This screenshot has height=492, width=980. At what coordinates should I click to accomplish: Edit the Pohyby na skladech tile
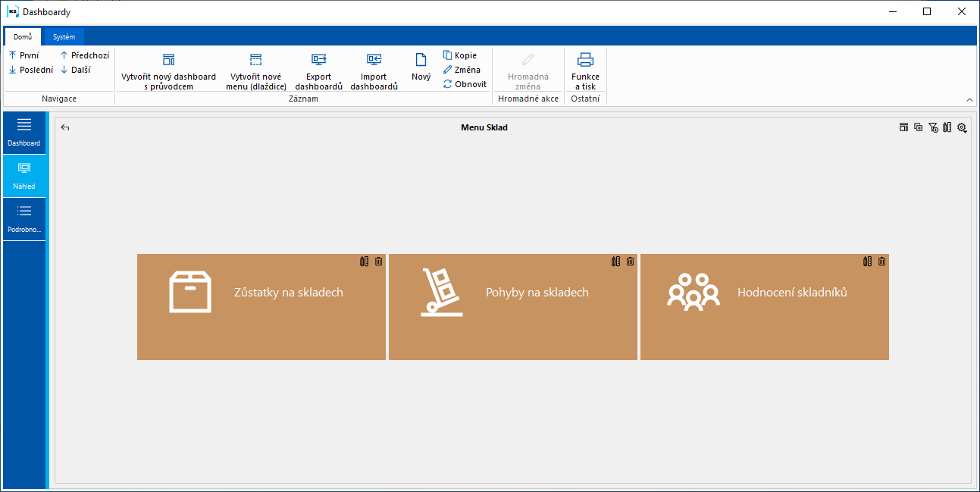point(616,261)
